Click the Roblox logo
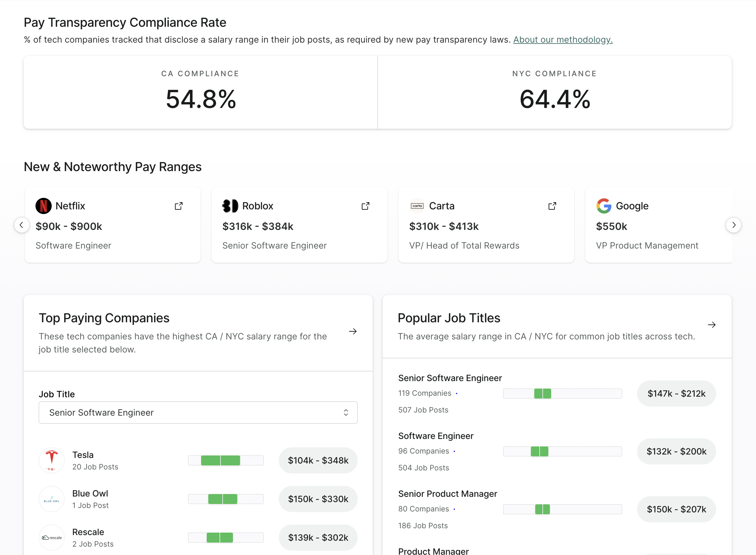Screen dimensions: 756x555 [230, 206]
